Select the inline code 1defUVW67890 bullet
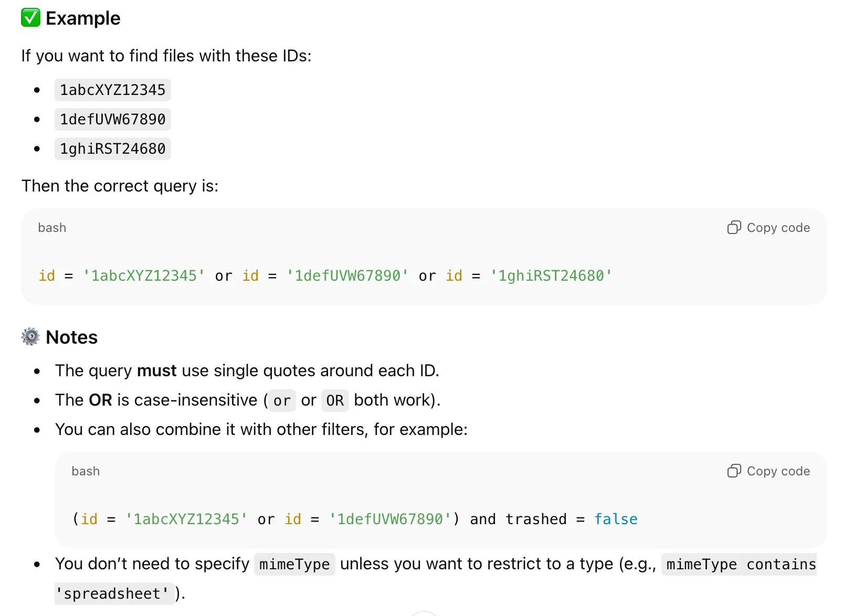Image resolution: width=843 pixels, height=616 pixels. pyautogui.click(x=113, y=119)
